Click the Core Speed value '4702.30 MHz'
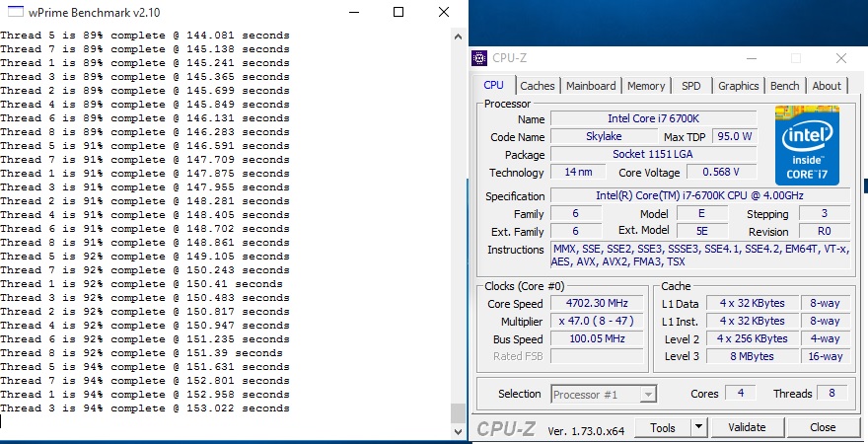 coord(597,303)
